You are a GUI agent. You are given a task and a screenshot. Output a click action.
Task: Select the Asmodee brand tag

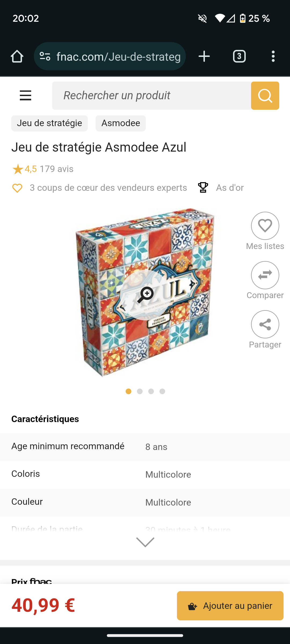(121, 123)
